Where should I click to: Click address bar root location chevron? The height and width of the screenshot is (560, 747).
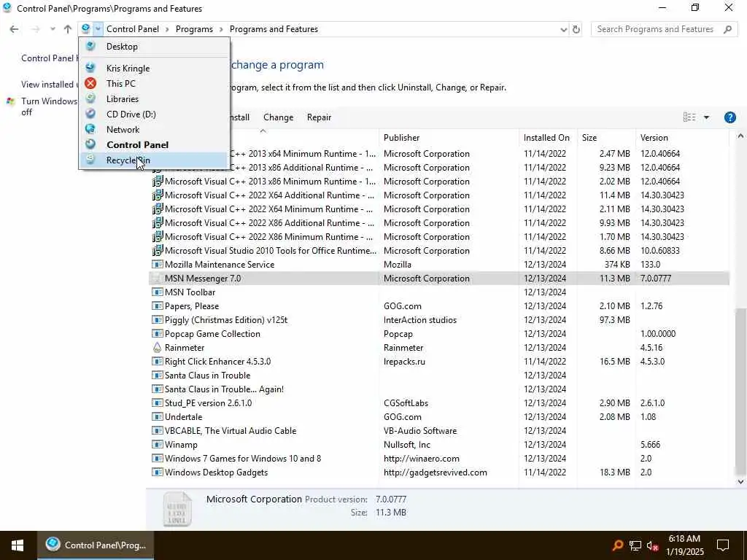[98, 29]
